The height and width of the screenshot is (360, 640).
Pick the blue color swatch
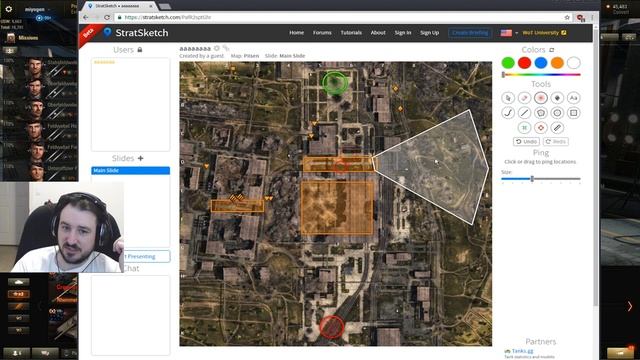click(541, 63)
